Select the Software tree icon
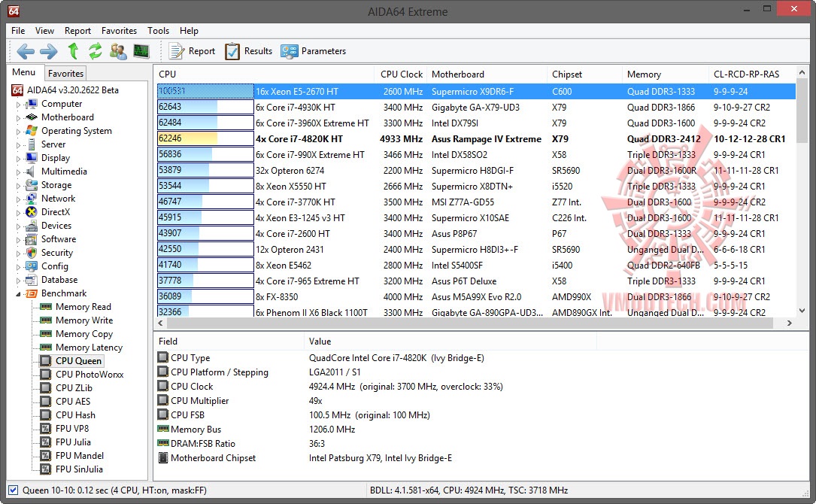Viewport: 816px width, 504px height. pyautogui.click(x=32, y=239)
